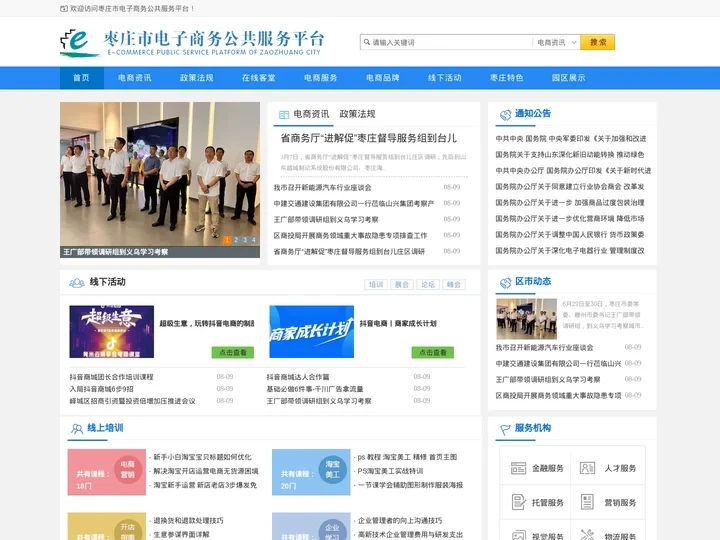The image size is (720, 540).
Task: Open the 电商资讯 search category dropdown
Action: click(x=556, y=42)
